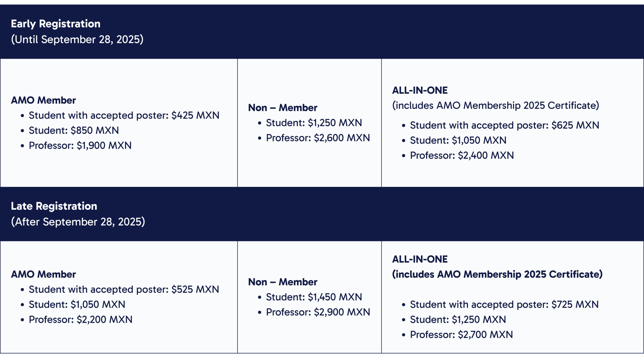
Task: Click the late AMO Member poster $525 line
Action: click(124, 289)
